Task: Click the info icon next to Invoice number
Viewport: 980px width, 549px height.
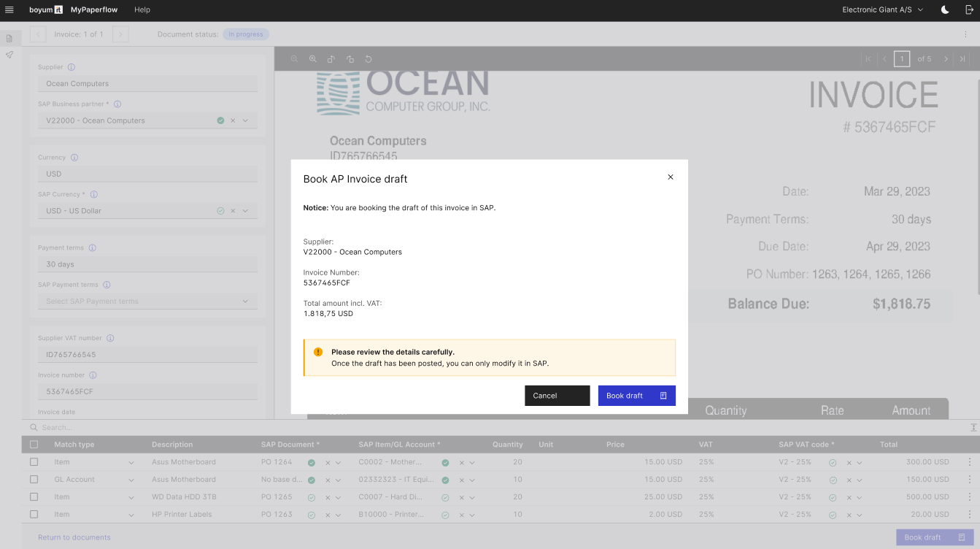Action: coord(93,375)
